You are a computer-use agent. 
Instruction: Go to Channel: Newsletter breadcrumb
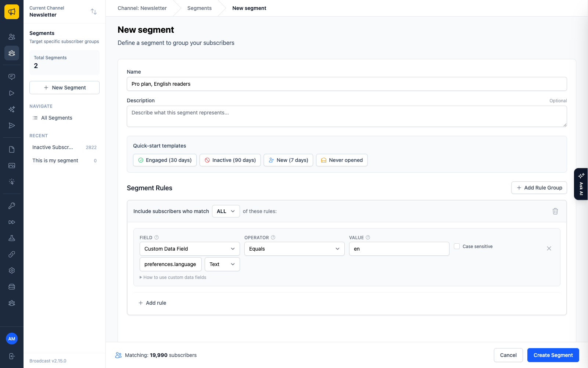coord(142,8)
